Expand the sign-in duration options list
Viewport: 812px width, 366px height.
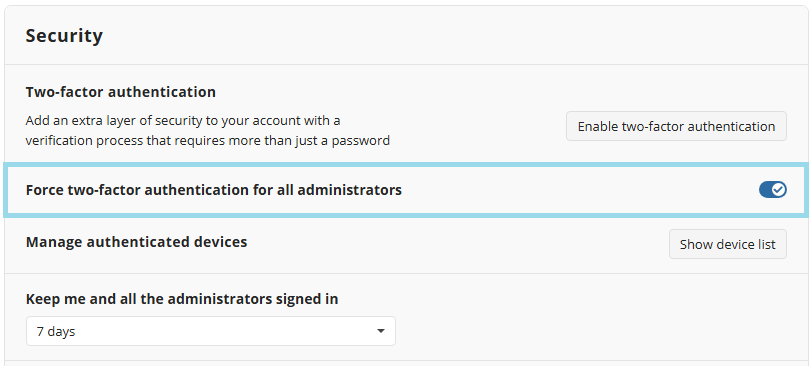[211, 331]
